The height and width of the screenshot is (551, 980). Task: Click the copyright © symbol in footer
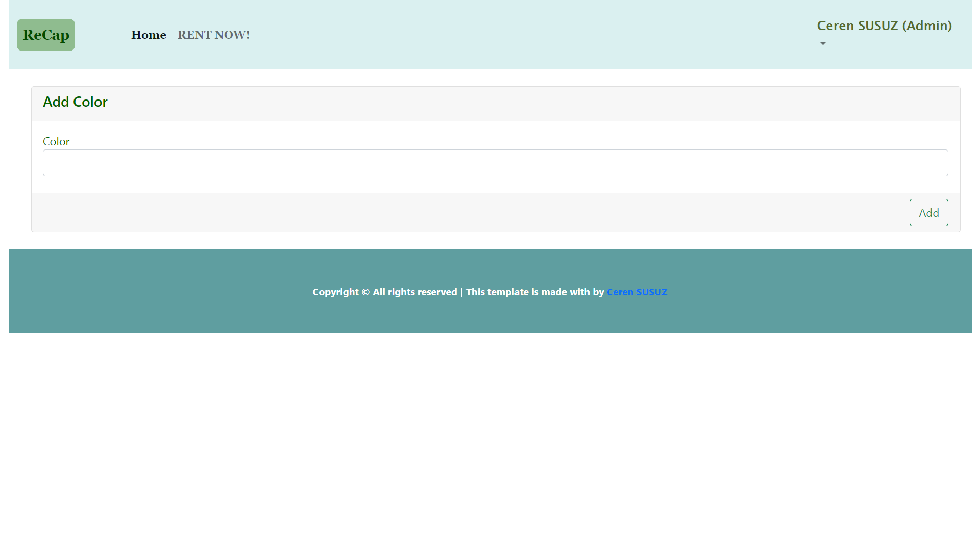tap(365, 292)
